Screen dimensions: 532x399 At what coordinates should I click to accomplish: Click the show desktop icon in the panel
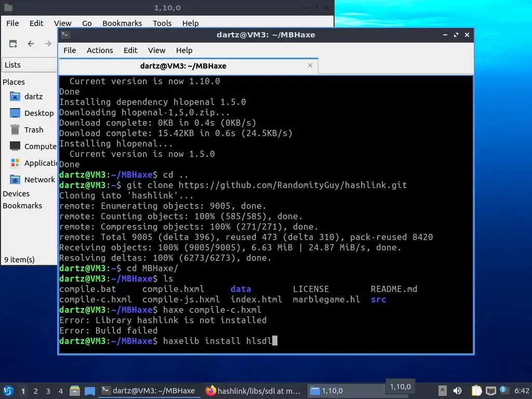click(x=90, y=391)
